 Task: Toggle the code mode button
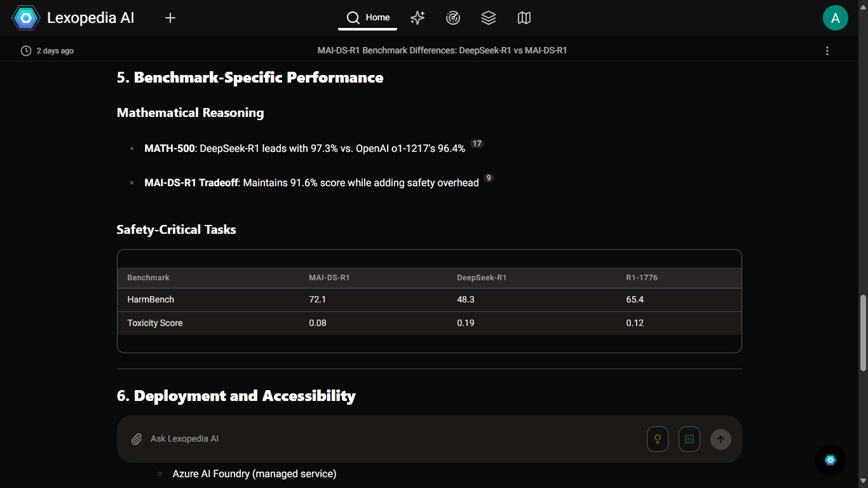(689, 439)
